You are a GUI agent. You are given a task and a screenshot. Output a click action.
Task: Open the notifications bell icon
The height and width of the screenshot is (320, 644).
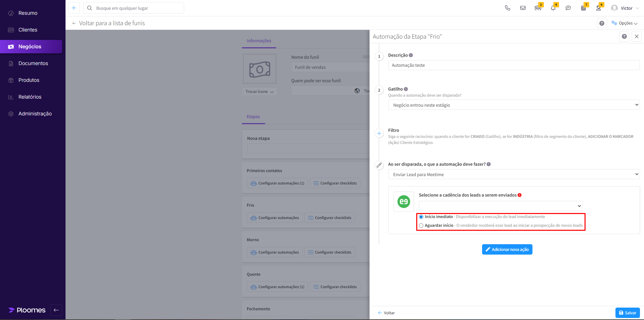553,8
